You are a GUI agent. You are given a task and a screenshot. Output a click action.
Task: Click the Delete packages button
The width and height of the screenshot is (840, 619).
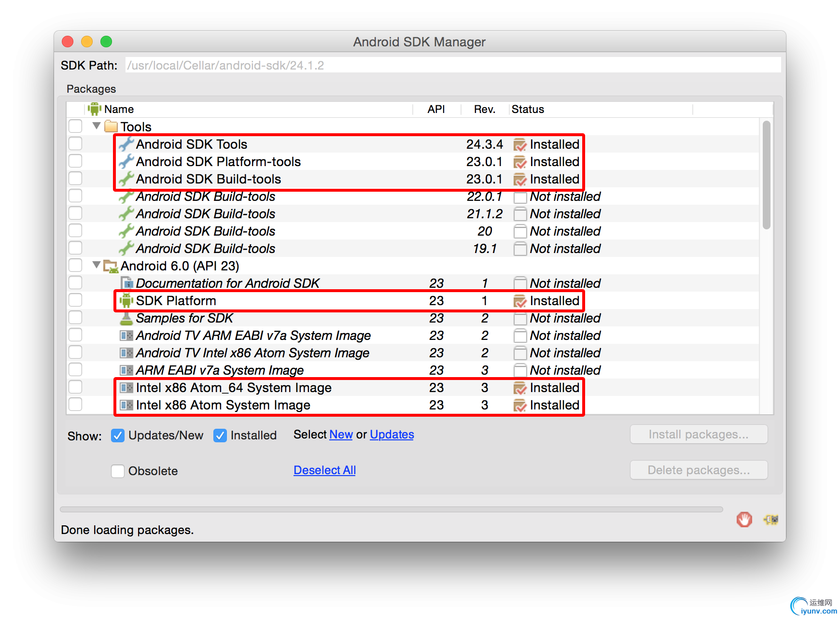pyautogui.click(x=699, y=470)
